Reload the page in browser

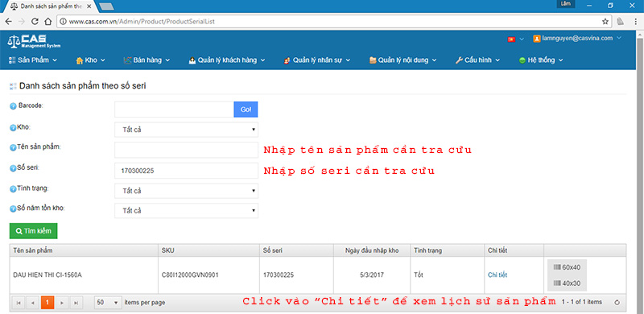click(x=35, y=22)
